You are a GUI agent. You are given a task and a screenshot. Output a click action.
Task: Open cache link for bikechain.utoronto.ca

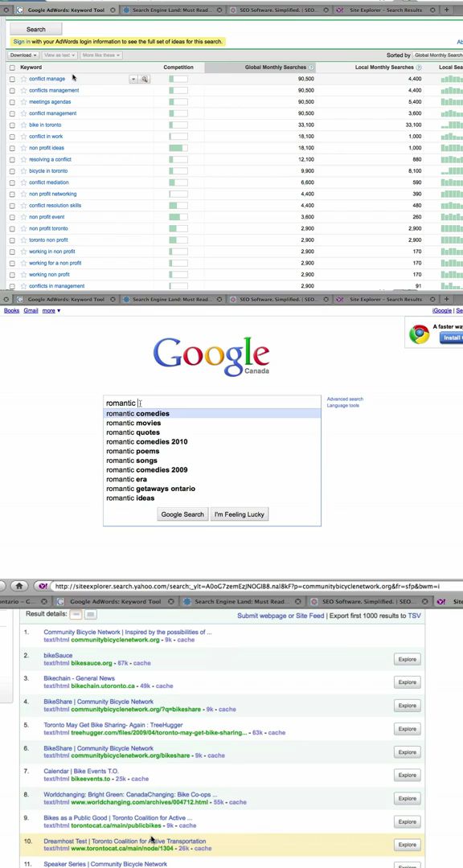[x=164, y=686]
